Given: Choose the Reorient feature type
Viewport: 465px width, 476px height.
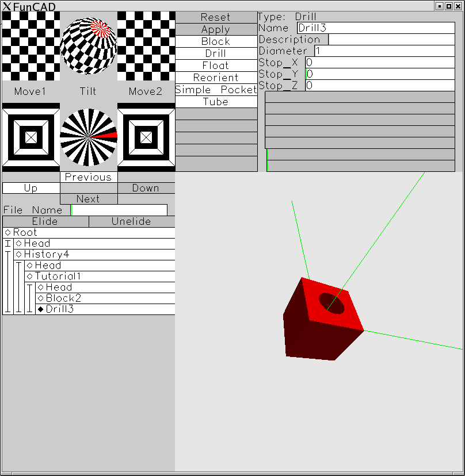Looking at the screenshot, I should pos(216,78).
